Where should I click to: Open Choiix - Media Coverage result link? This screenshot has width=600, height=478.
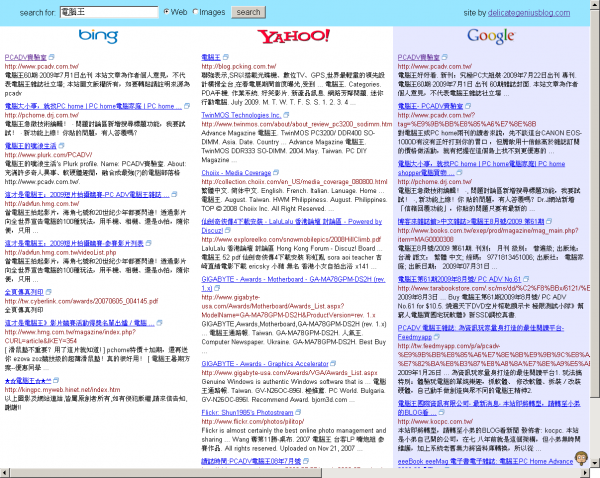click(237, 171)
